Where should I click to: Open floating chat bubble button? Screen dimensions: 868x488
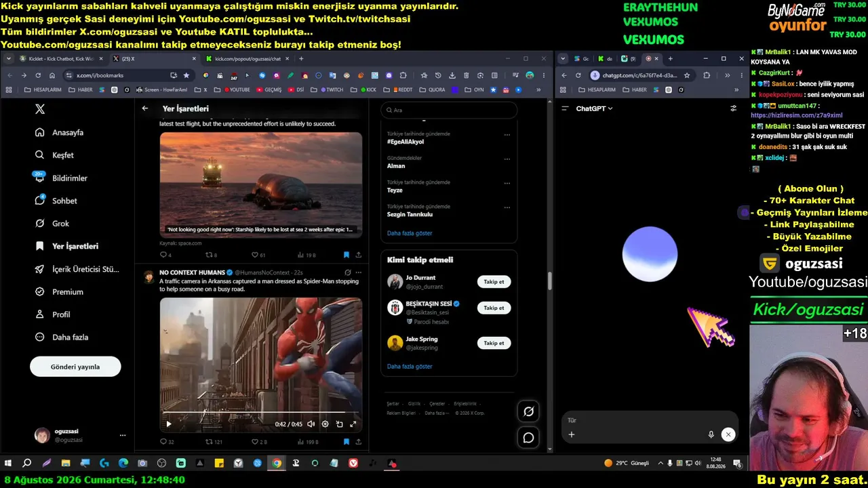pos(528,438)
